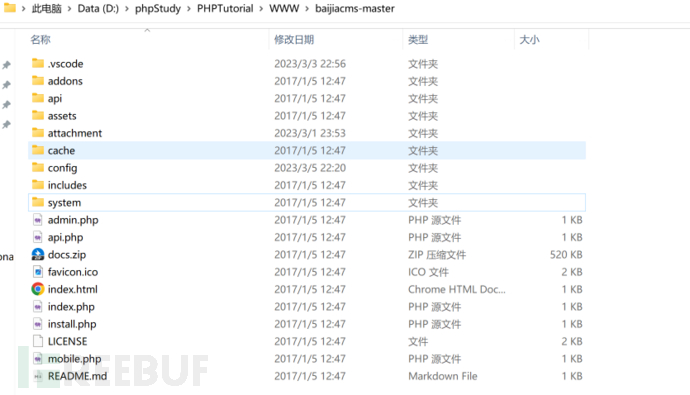Click the LICENSE blank file icon
This screenshot has height=395, width=690.
click(38, 341)
